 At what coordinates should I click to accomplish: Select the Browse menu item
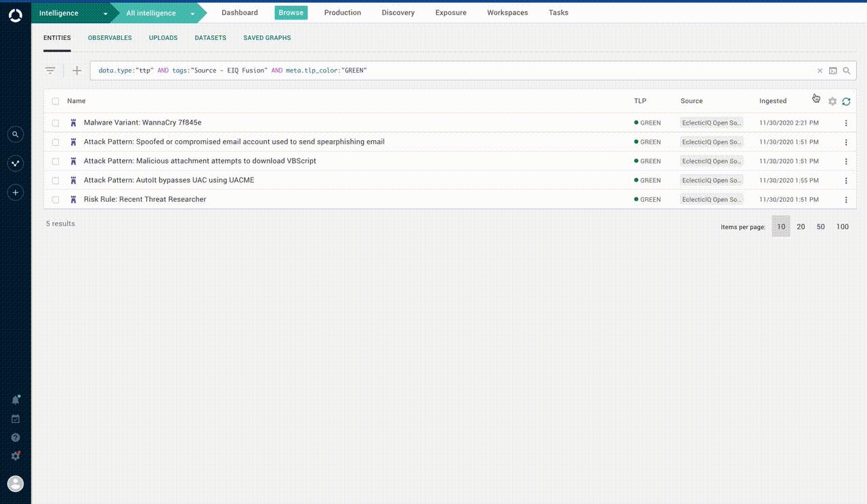point(291,13)
